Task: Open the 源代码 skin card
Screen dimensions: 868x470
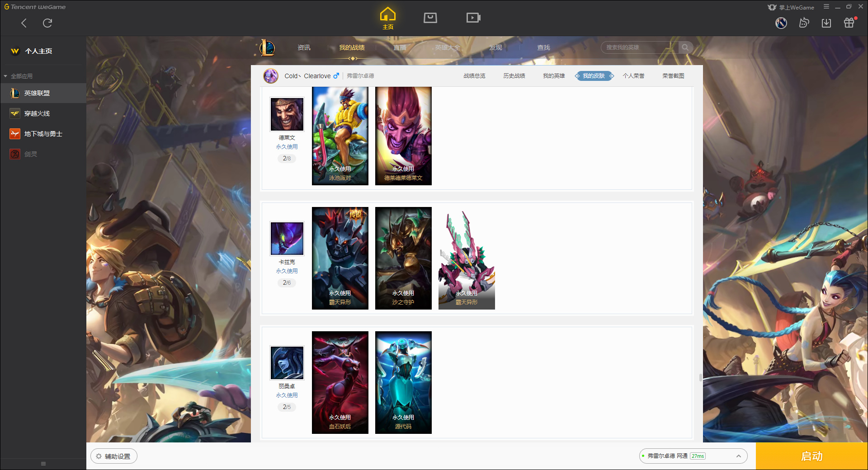Action: click(x=403, y=382)
